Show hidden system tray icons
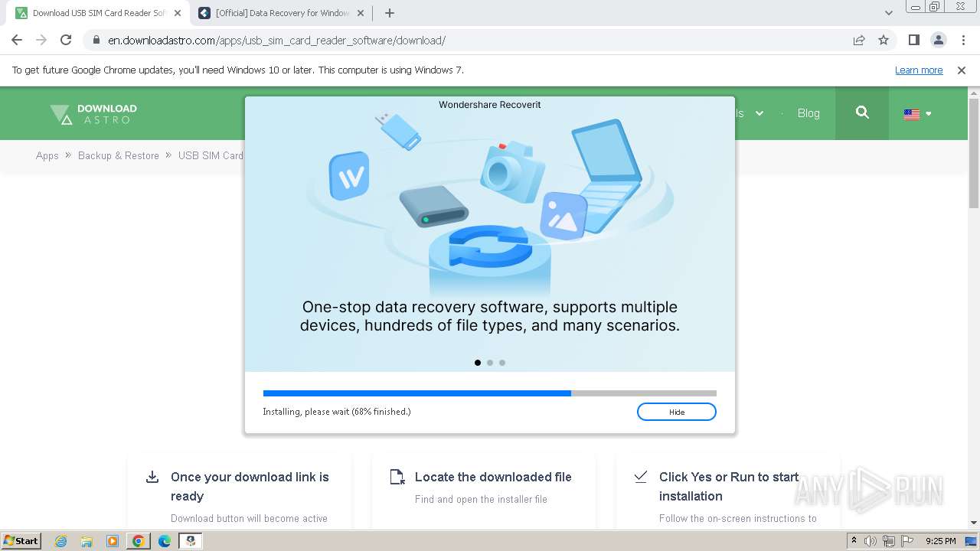Screen dimensions: 980x551 tap(854, 541)
